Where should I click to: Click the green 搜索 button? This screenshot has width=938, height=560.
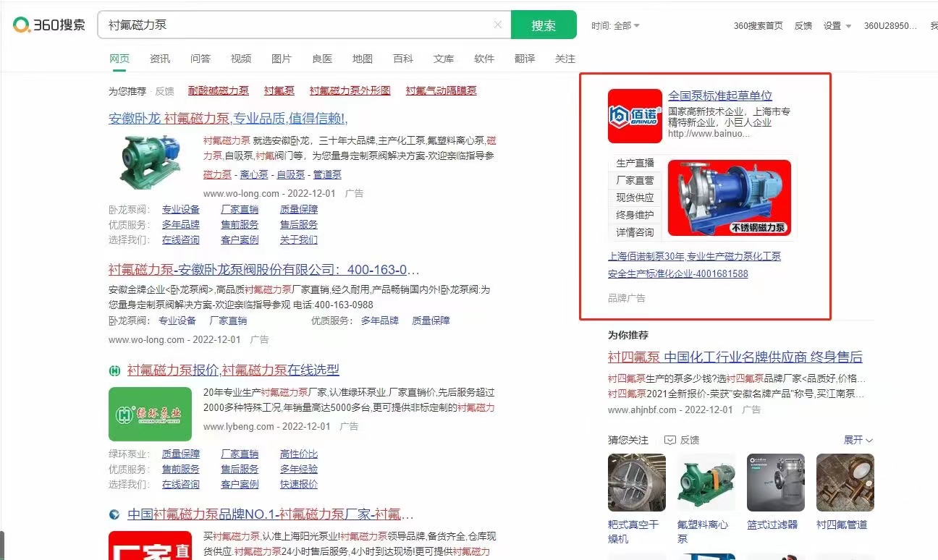[x=544, y=25]
